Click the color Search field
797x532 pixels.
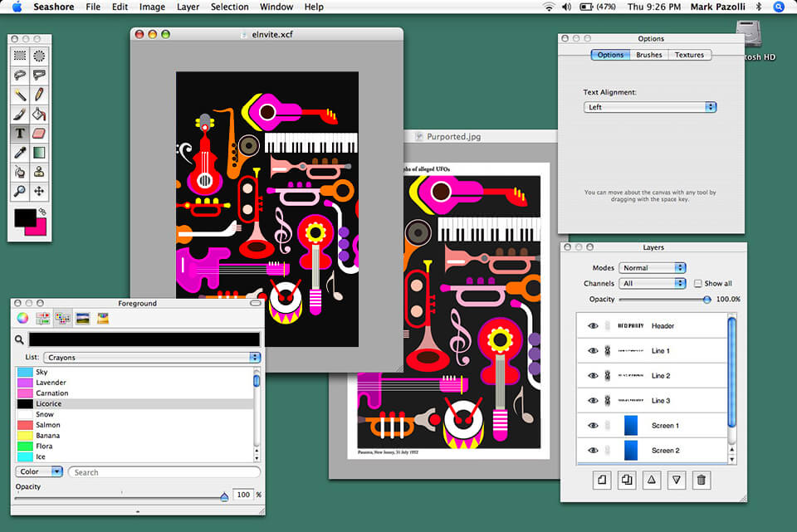click(163, 472)
